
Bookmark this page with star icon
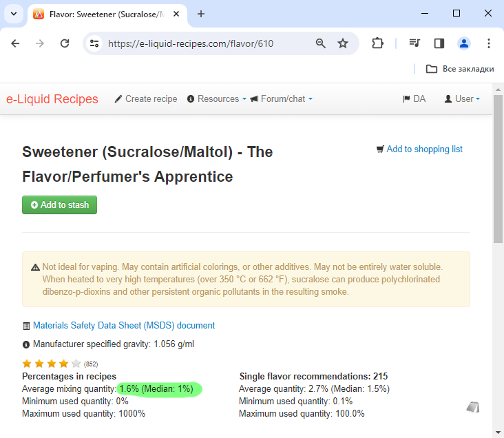[x=343, y=43]
